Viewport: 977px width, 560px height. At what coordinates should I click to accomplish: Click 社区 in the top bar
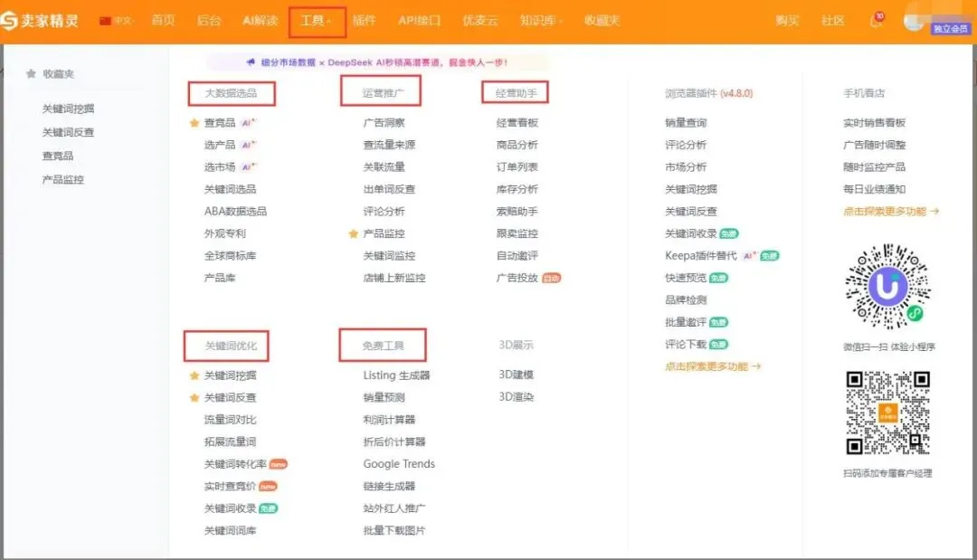[832, 21]
